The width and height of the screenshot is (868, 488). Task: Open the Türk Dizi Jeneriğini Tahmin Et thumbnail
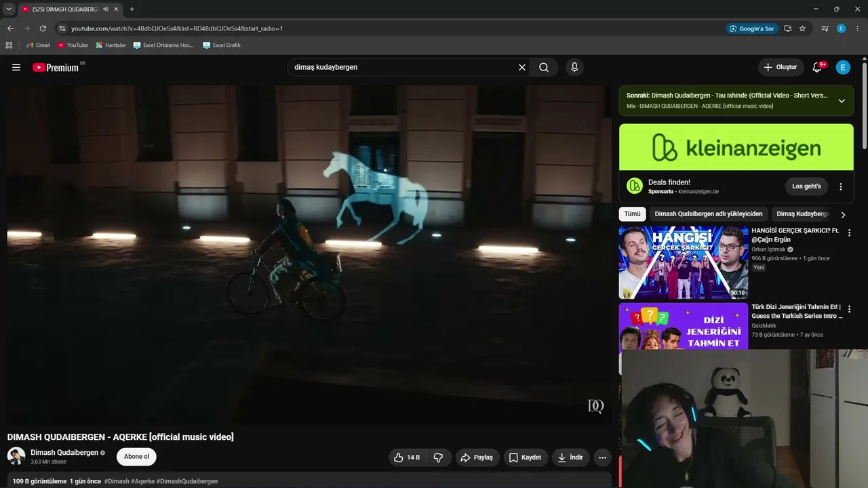684,327
